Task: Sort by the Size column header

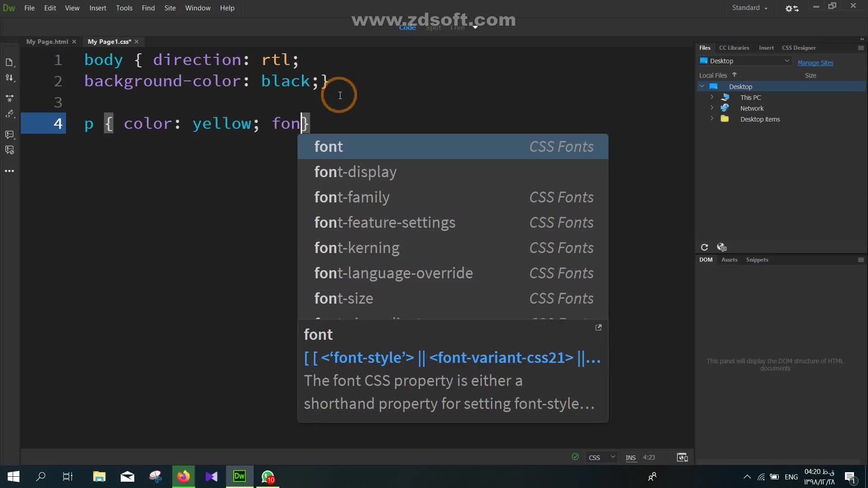Action: [x=811, y=75]
